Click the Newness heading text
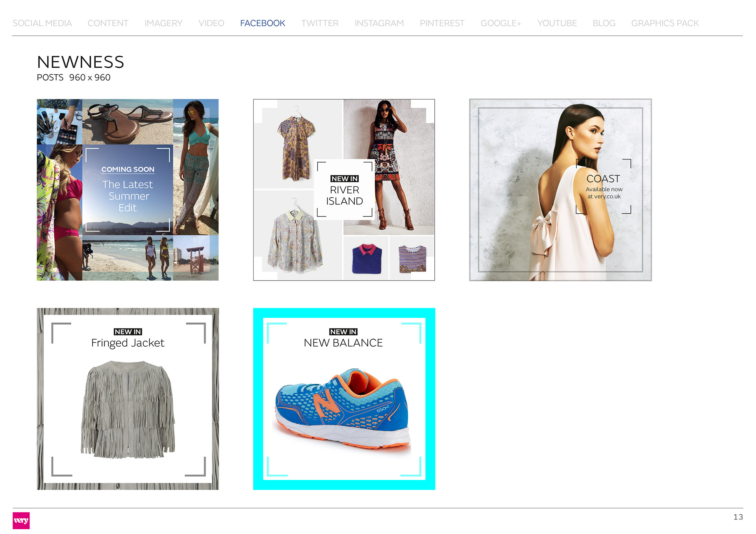 tap(81, 62)
